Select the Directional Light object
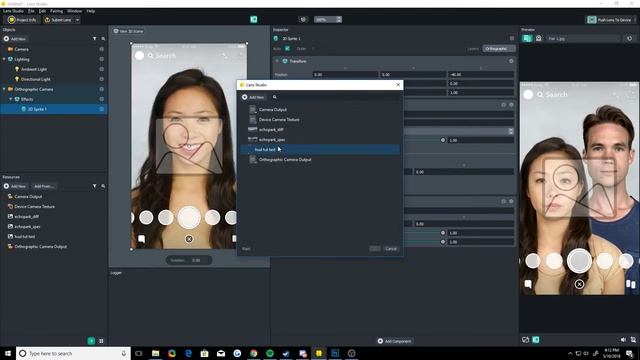The image size is (640, 360). pos(35,79)
